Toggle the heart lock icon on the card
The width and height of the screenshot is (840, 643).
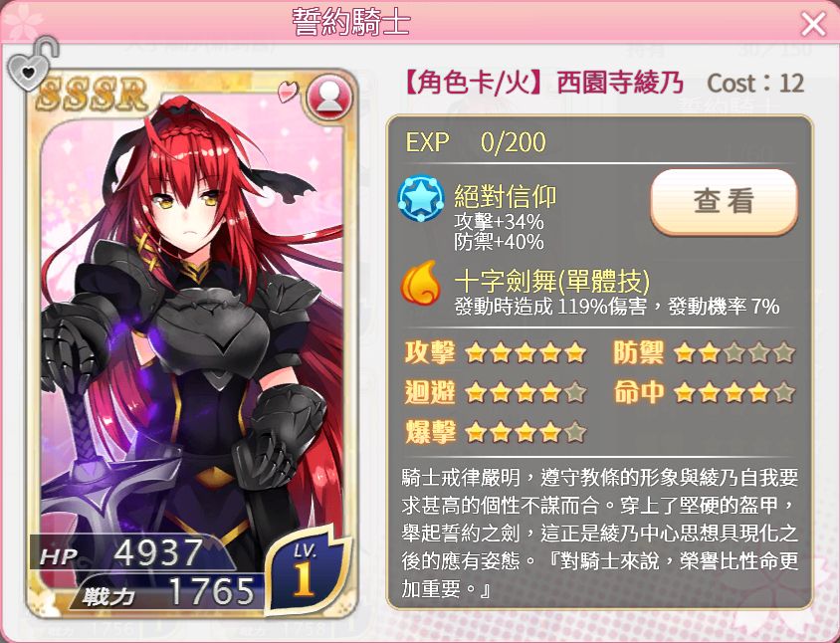click(31, 64)
